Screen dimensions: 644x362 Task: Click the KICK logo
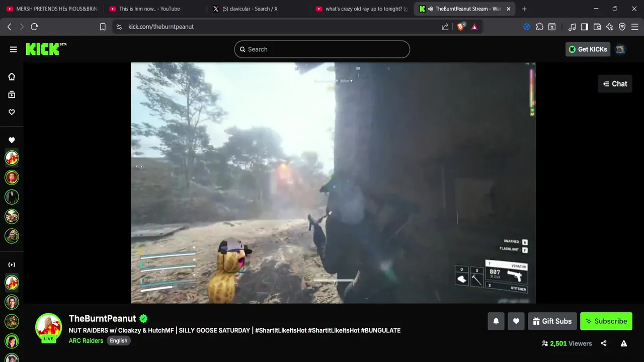coord(46,49)
